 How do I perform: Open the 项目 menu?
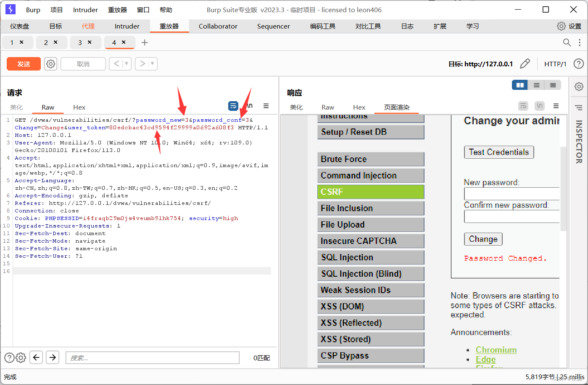57,10
